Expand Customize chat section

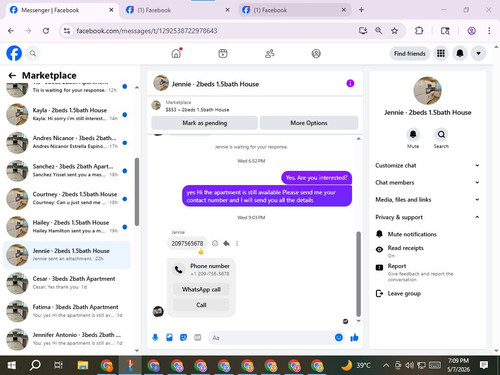click(x=427, y=165)
